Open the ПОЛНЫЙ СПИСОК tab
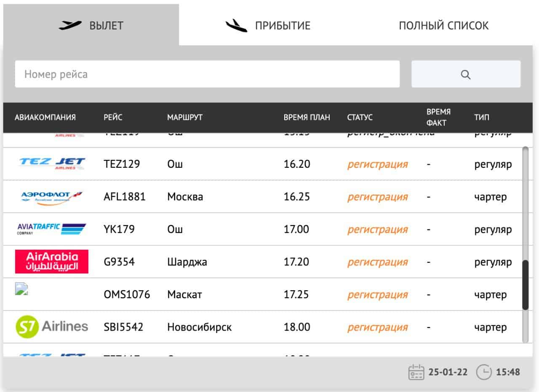This screenshot has height=392, width=539. [444, 25]
